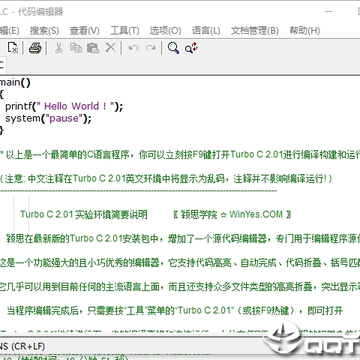Click the WinYes.COM text in comment
Viewport: 360px width, 360px height.
tap(256, 214)
